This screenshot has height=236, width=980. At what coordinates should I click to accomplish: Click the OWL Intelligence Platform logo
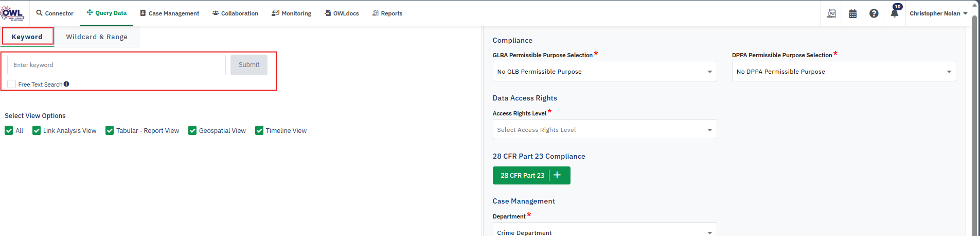13,13
